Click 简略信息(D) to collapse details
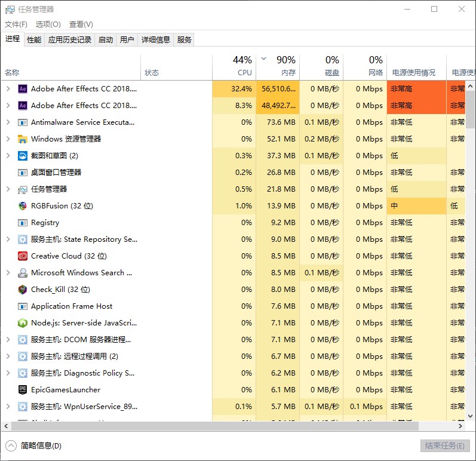The width and height of the screenshot is (476, 461). coord(33,445)
